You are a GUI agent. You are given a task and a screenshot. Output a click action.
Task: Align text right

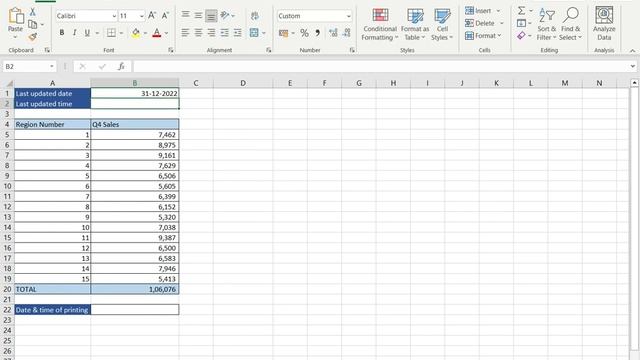(x=211, y=33)
